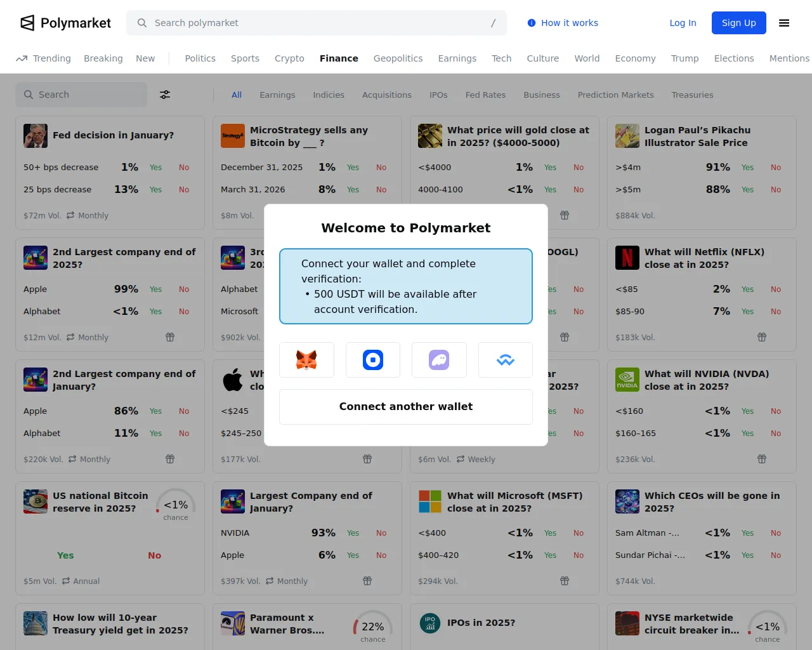This screenshot has width=812, height=650.
Task: Filter by Treasuries
Action: 692,95
